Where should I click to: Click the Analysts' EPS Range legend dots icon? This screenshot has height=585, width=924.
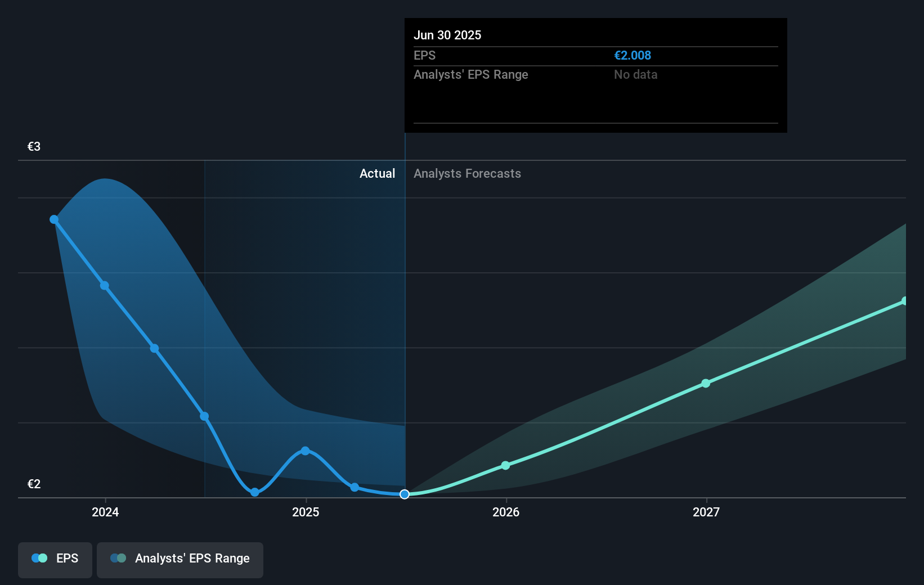point(118,558)
